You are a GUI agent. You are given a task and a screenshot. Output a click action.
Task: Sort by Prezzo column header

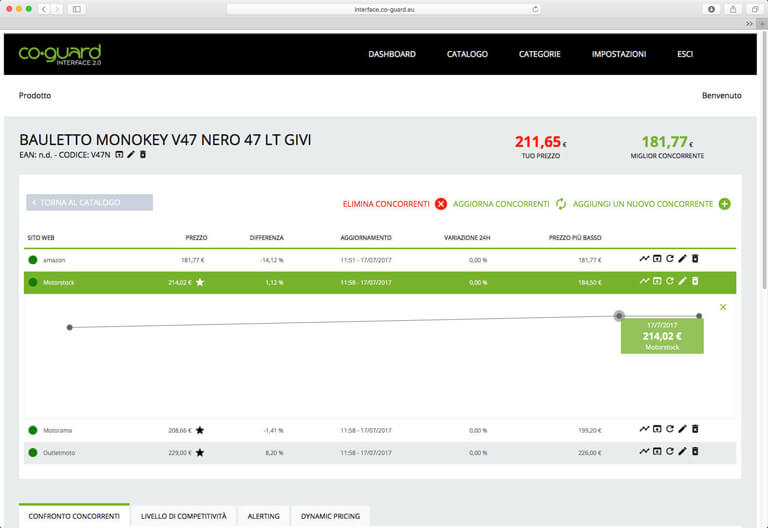196,238
